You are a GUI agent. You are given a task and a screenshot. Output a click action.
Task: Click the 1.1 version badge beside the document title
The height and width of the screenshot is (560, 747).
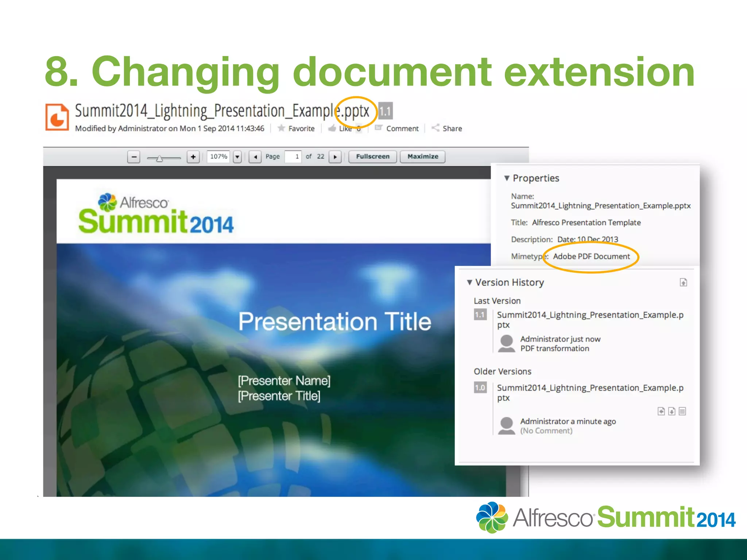[x=385, y=111]
